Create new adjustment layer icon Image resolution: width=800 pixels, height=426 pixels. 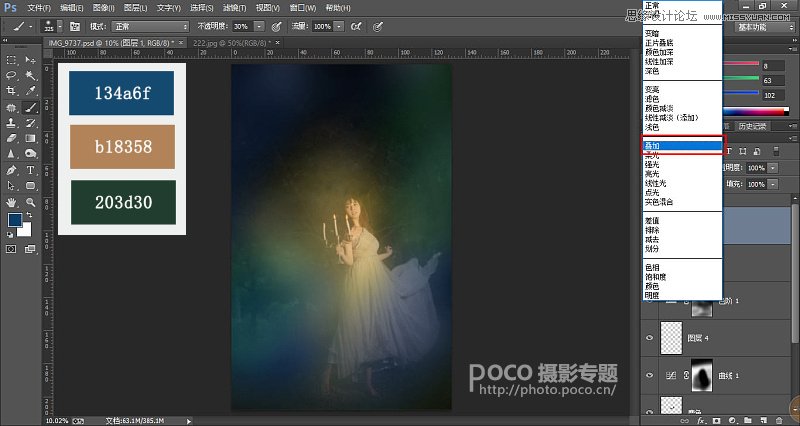(x=732, y=420)
